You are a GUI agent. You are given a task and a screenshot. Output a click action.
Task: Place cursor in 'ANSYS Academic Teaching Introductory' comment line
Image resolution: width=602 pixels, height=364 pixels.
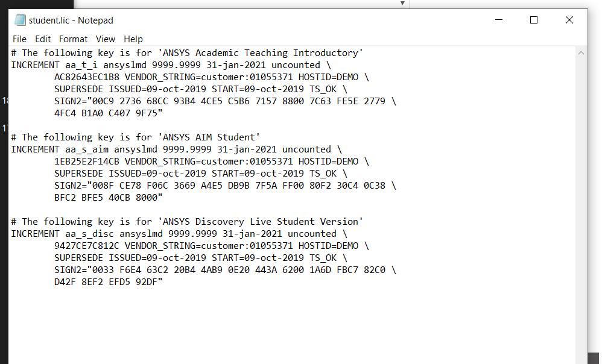pos(187,53)
